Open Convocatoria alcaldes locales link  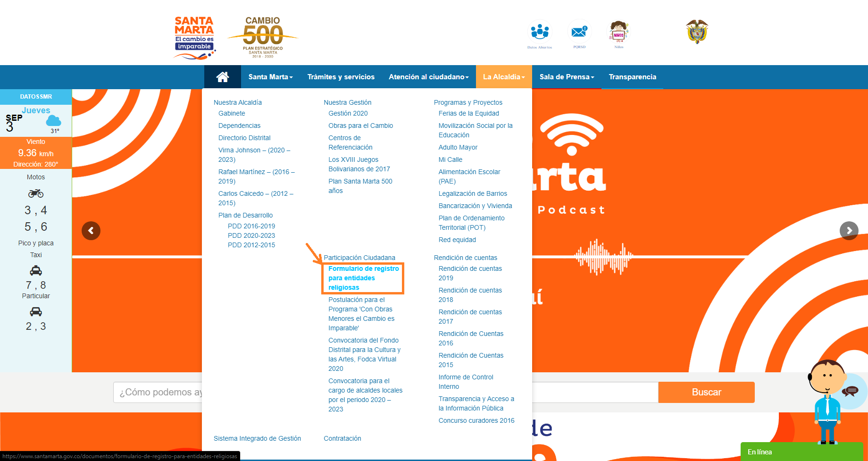(x=366, y=395)
